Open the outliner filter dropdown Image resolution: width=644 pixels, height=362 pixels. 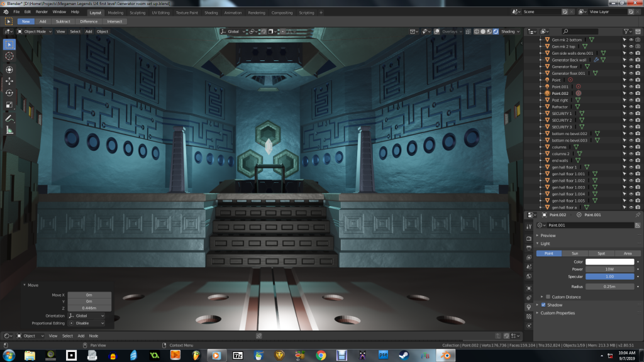(627, 31)
